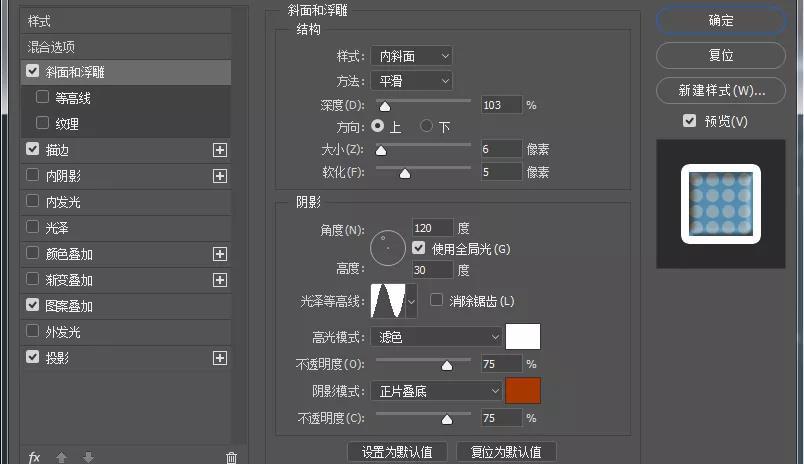The width and height of the screenshot is (804, 464).
Task: Select the 描边 effect row
Action: tap(126, 150)
